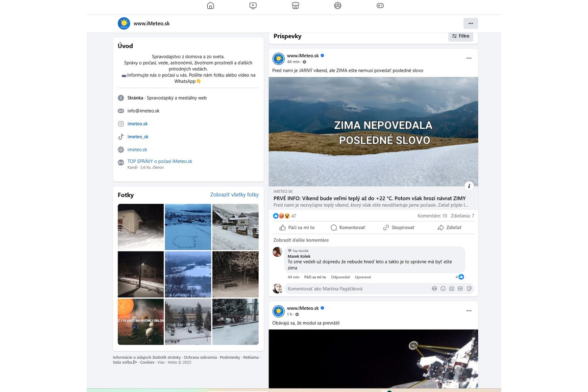Attach a photo via camera icon in comment box
588x392 pixels.
pyautogui.click(x=452, y=289)
